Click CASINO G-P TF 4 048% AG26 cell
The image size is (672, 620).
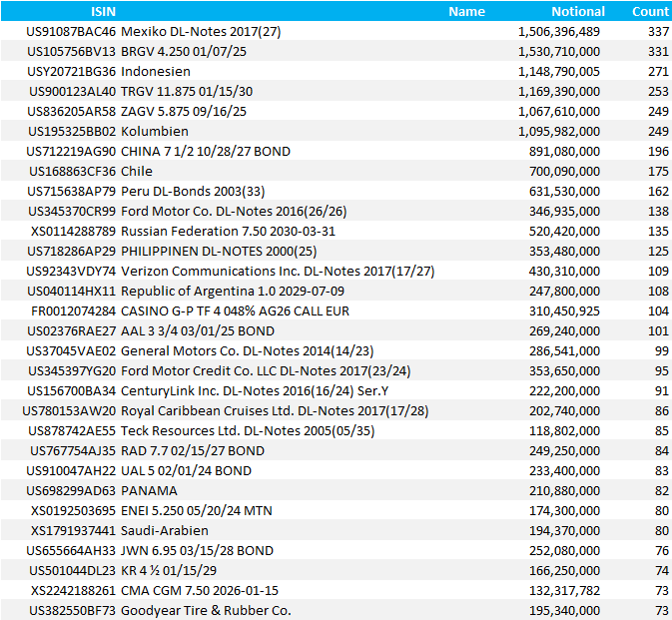pos(235,311)
